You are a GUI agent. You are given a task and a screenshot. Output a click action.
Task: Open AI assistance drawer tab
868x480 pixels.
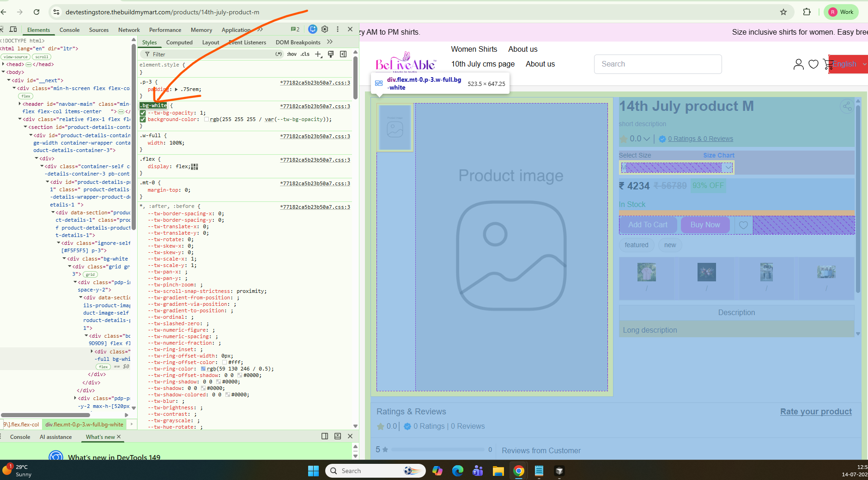56,437
